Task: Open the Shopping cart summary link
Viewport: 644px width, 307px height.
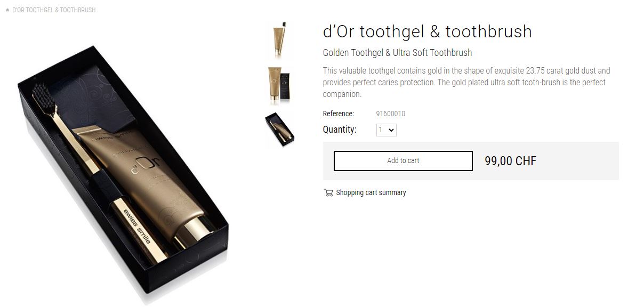Action: pos(371,192)
